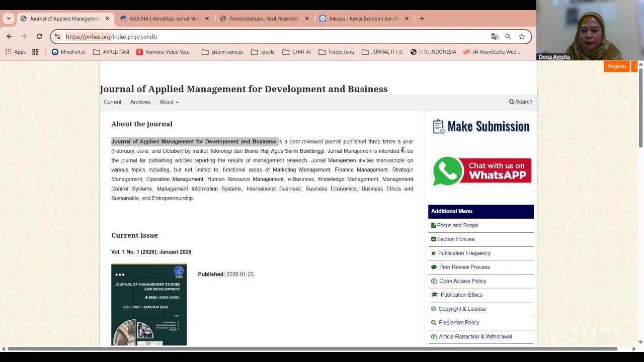Click the issue cover image thumbnail
This screenshot has width=644, height=362.
coord(149,305)
